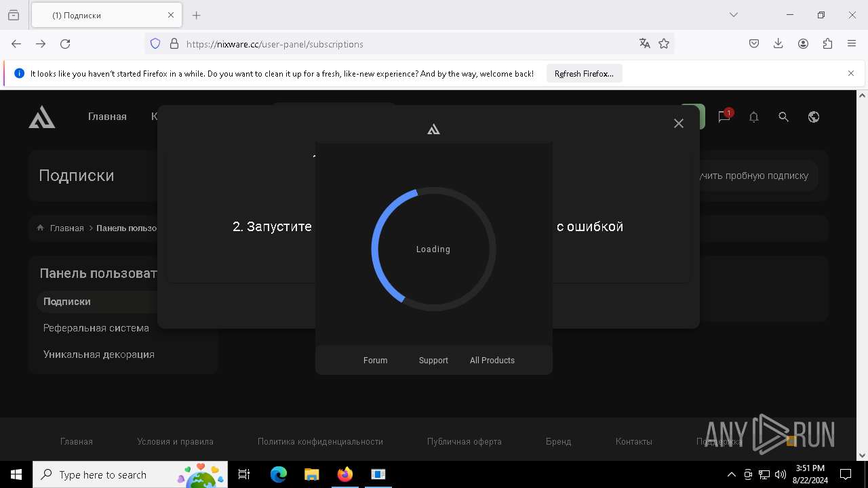This screenshot has height=488, width=868.
Task: Click the Windows taskbar search box
Action: 129,474
